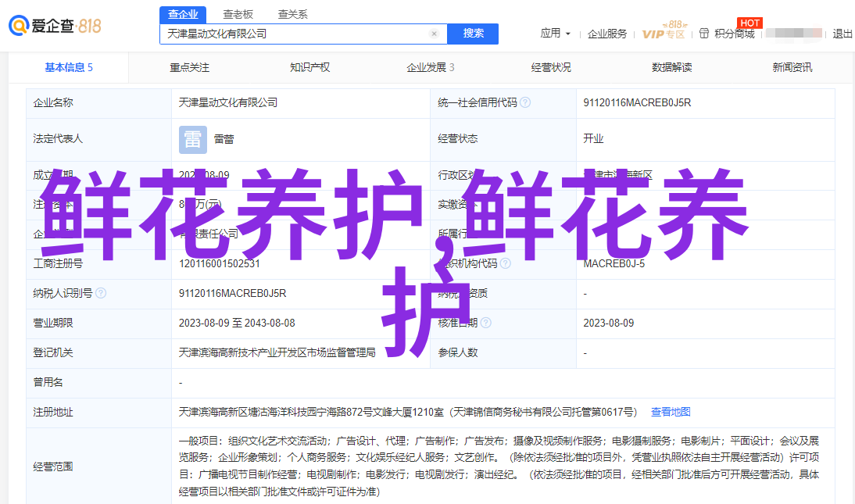Open the 查看地图 link
This screenshot has width=855, height=504.
(671, 412)
